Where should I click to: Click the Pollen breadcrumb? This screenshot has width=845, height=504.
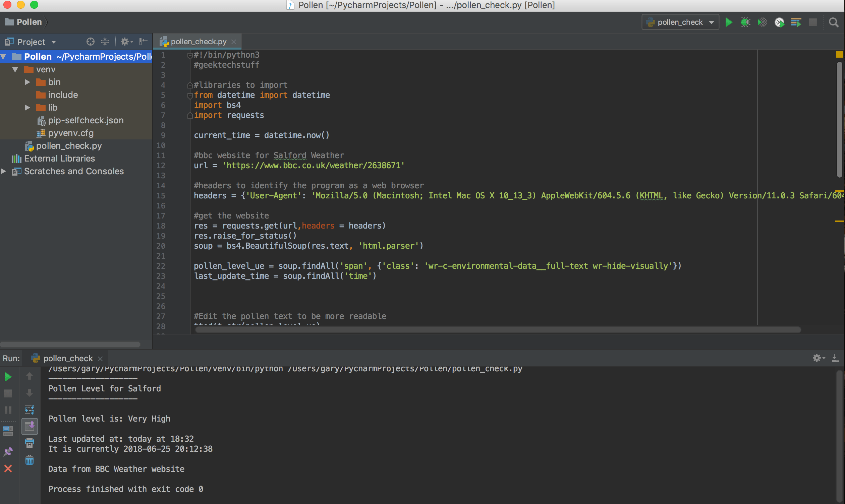pos(29,21)
